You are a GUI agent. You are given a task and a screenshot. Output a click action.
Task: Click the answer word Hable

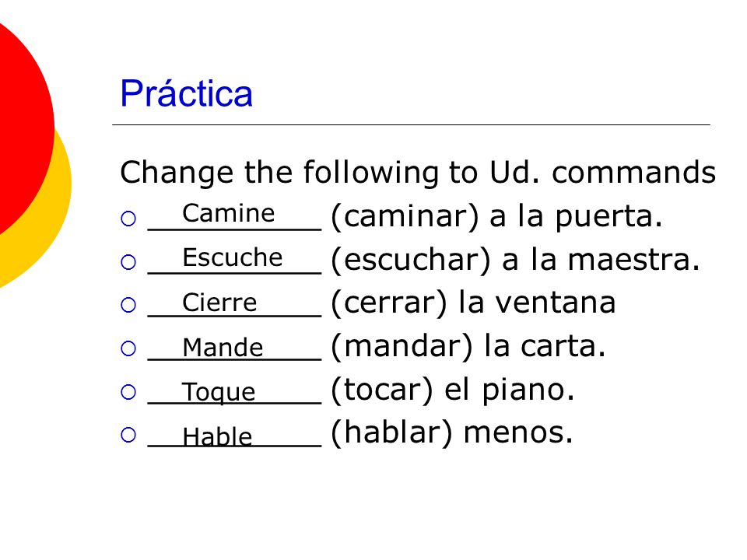click(x=217, y=436)
